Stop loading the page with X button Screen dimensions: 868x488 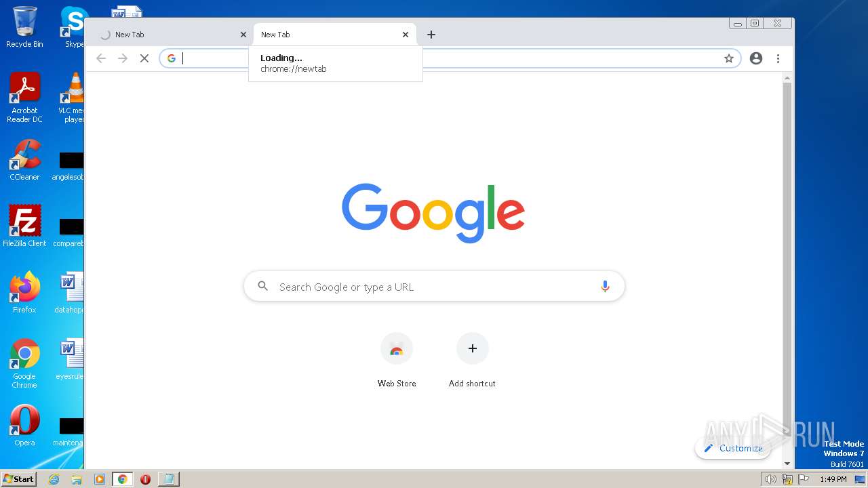pos(144,58)
